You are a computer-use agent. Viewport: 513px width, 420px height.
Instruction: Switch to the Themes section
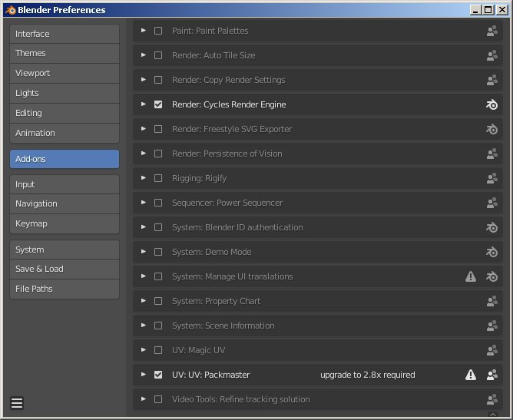pyautogui.click(x=65, y=53)
